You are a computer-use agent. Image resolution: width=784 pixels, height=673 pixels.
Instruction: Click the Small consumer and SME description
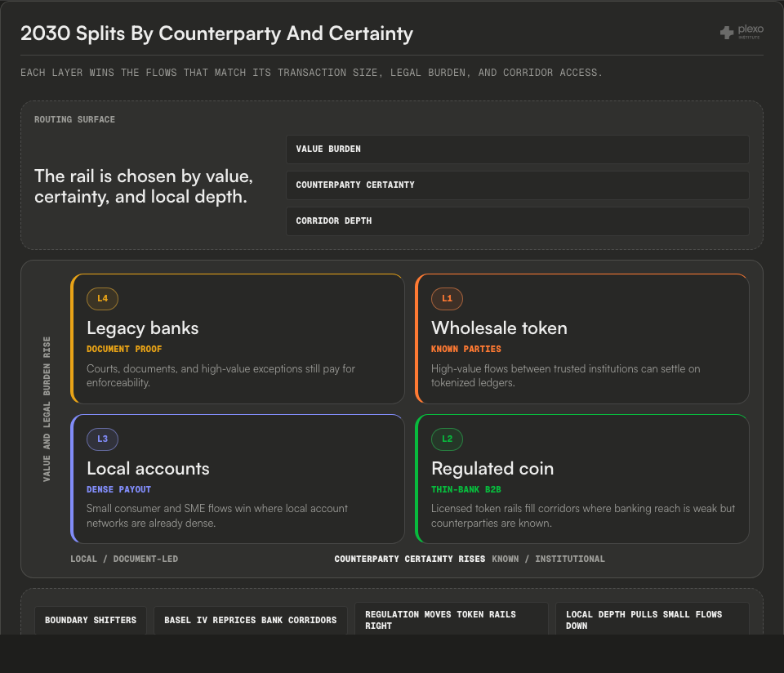pos(217,515)
